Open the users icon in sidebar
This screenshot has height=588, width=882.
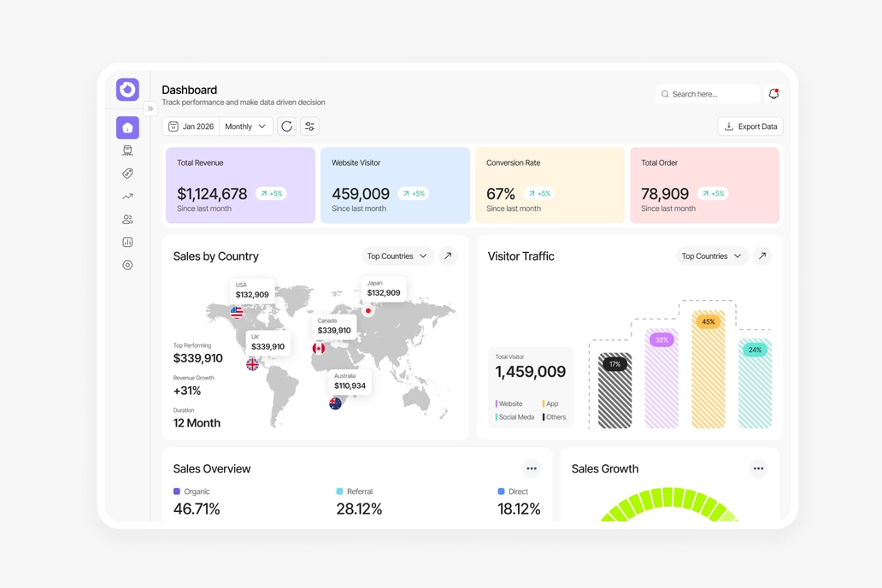tap(127, 220)
